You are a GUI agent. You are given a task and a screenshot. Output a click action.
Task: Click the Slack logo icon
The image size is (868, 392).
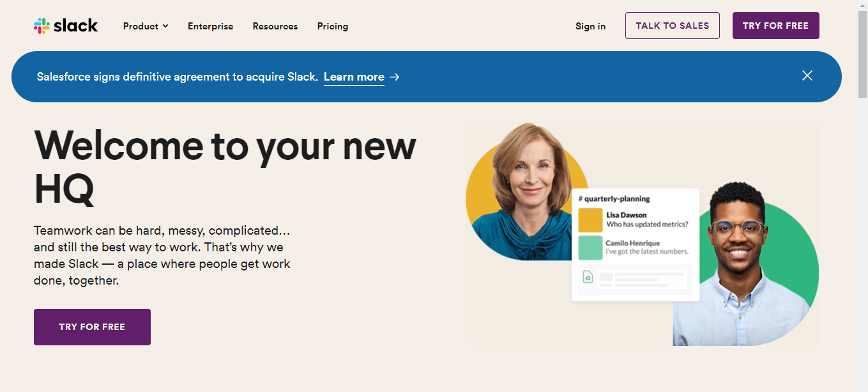coord(66,26)
